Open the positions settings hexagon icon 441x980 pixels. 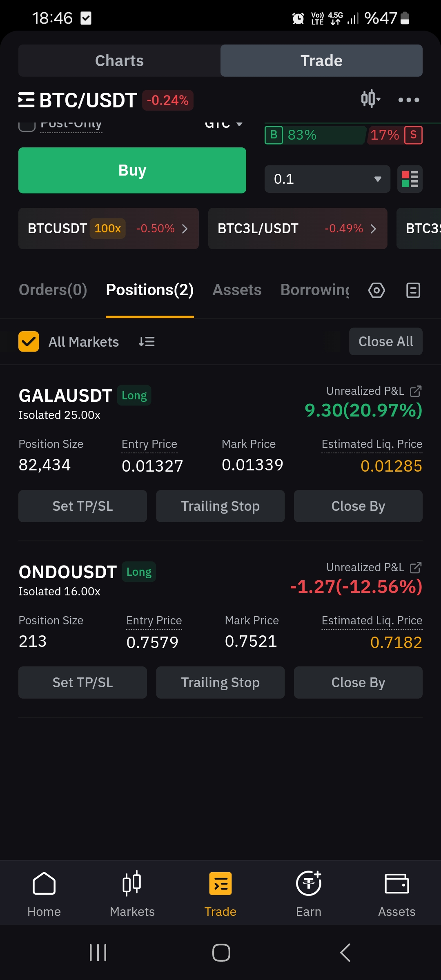(x=376, y=290)
